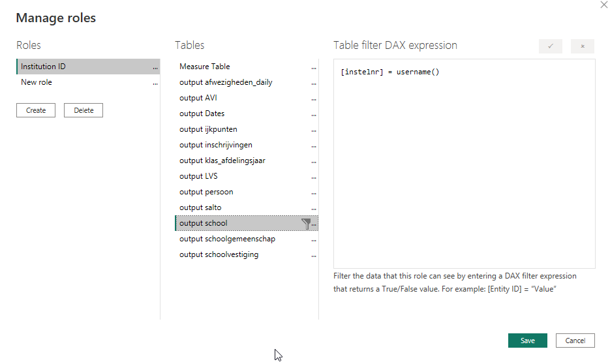Close the Manage roles dialog

click(603, 5)
